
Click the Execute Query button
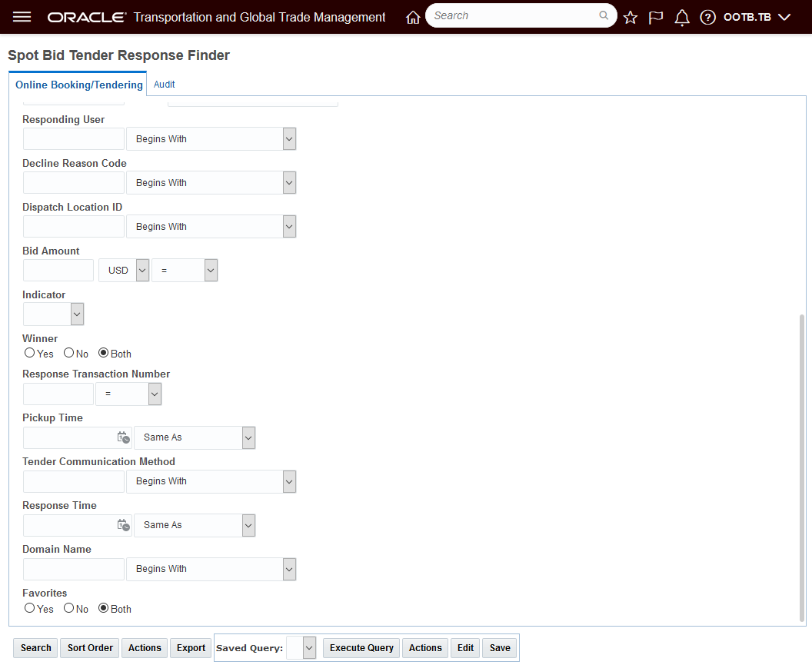[361, 648]
